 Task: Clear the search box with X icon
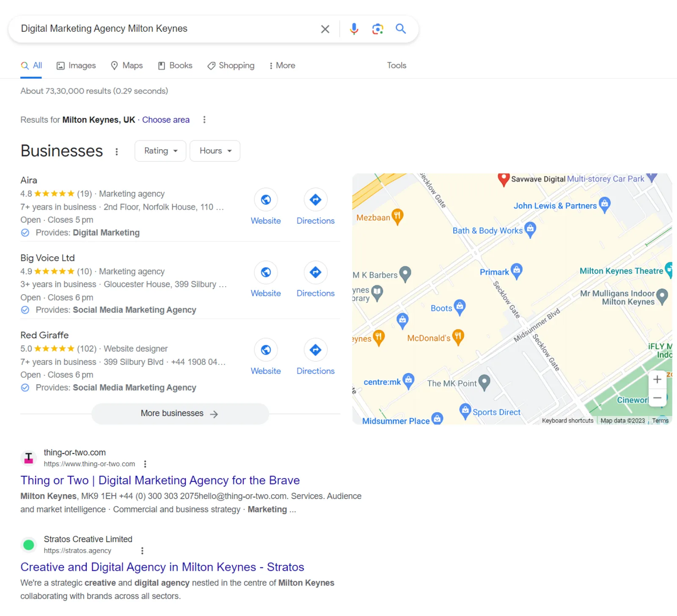pyautogui.click(x=325, y=29)
